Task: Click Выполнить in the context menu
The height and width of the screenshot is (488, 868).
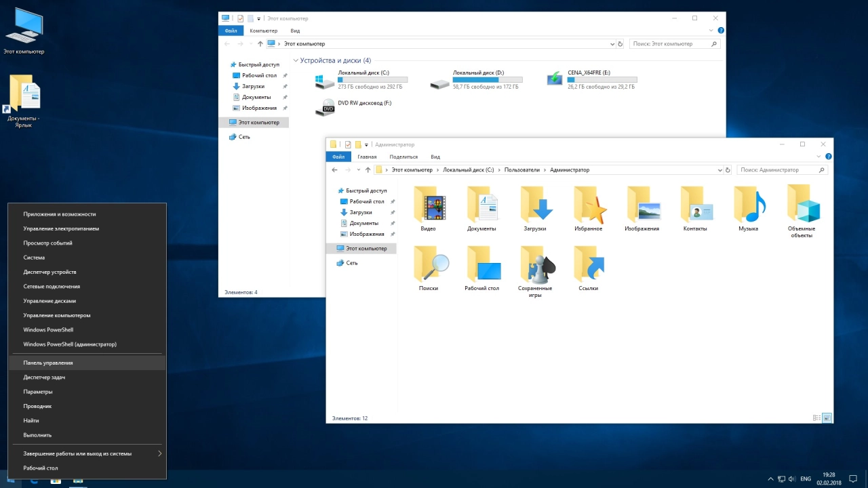Action: [x=88, y=435]
